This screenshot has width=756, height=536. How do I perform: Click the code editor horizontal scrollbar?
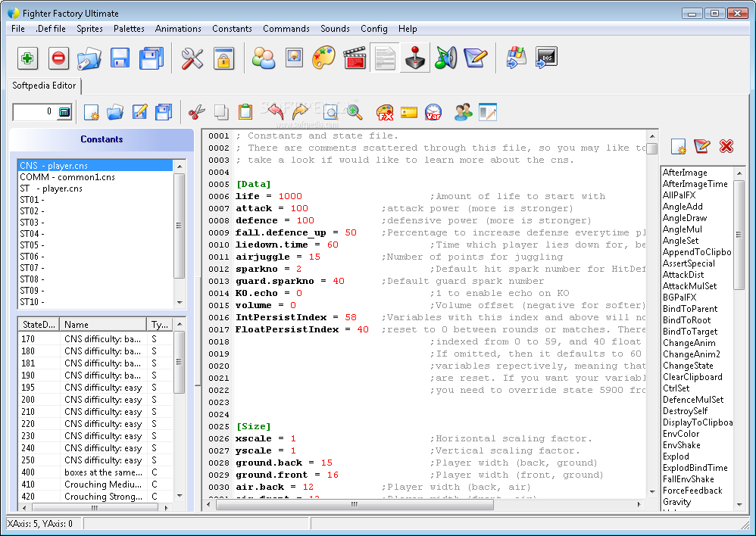(x=355, y=504)
